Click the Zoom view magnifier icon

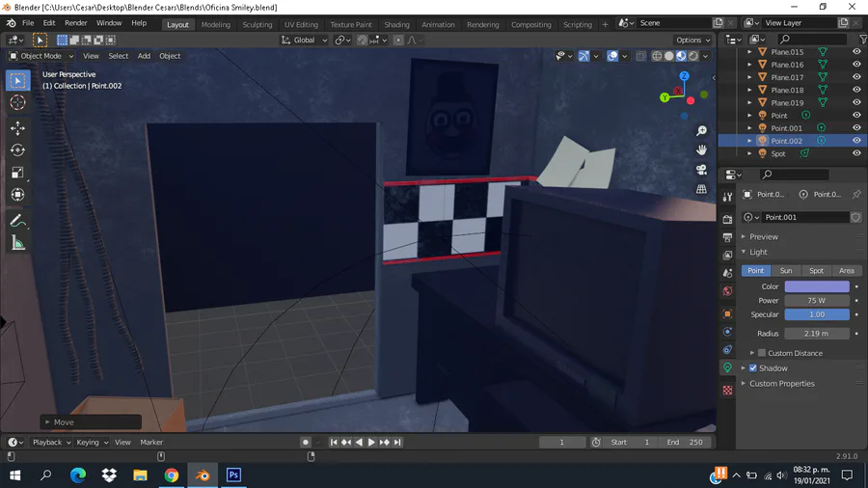(x=701, y=130)
